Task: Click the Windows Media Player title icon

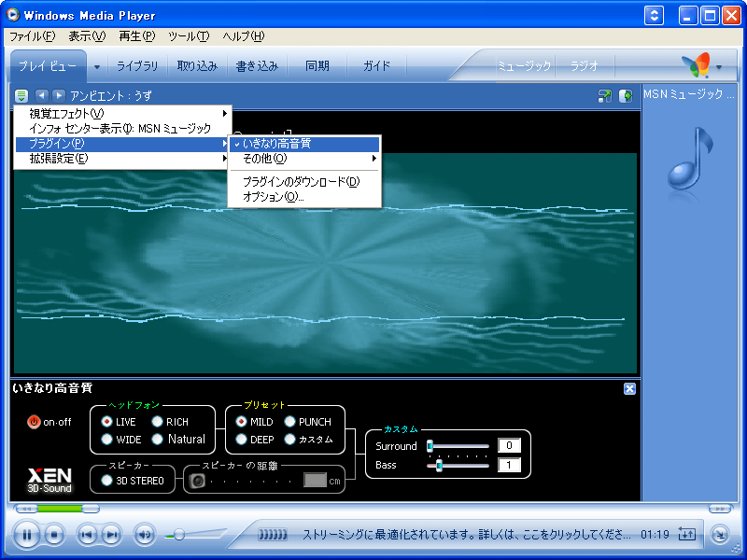Action: (12, 15)
